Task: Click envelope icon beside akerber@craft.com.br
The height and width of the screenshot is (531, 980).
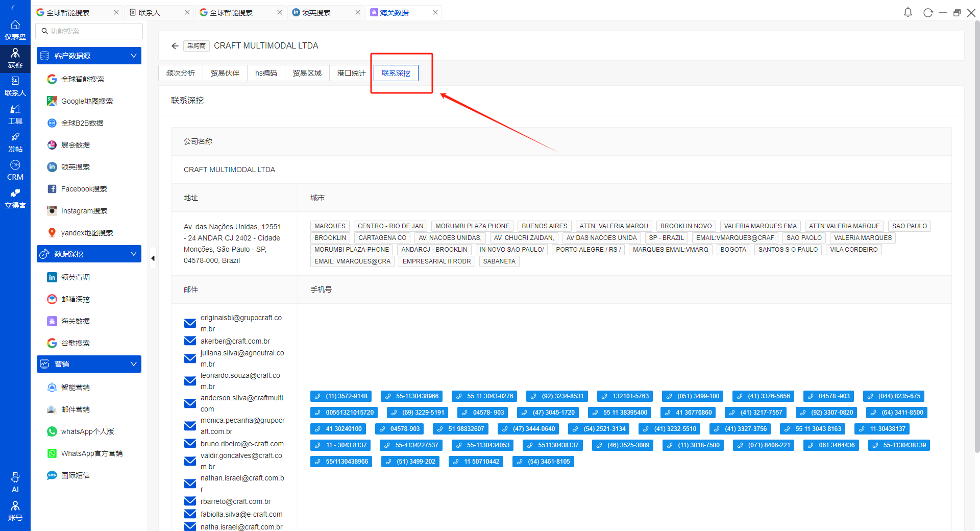Action: (190, 341)
